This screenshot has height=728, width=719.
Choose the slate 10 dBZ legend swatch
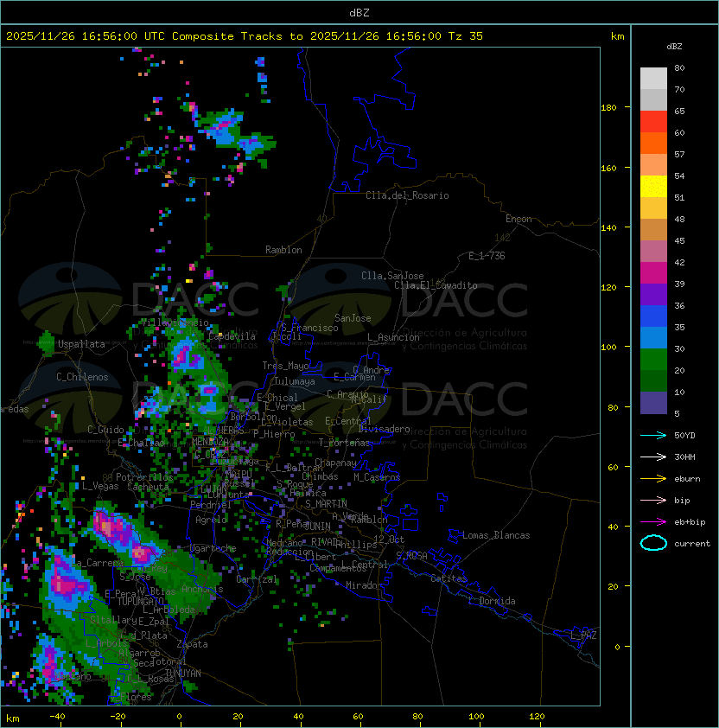point(653,403)
